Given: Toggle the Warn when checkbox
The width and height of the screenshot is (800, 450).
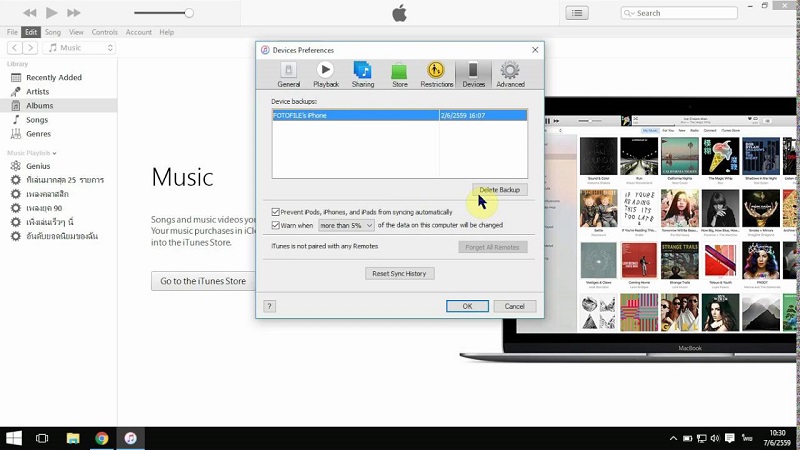Looking at the screenshot, I should pyautogui.click(x=276, y=225).
